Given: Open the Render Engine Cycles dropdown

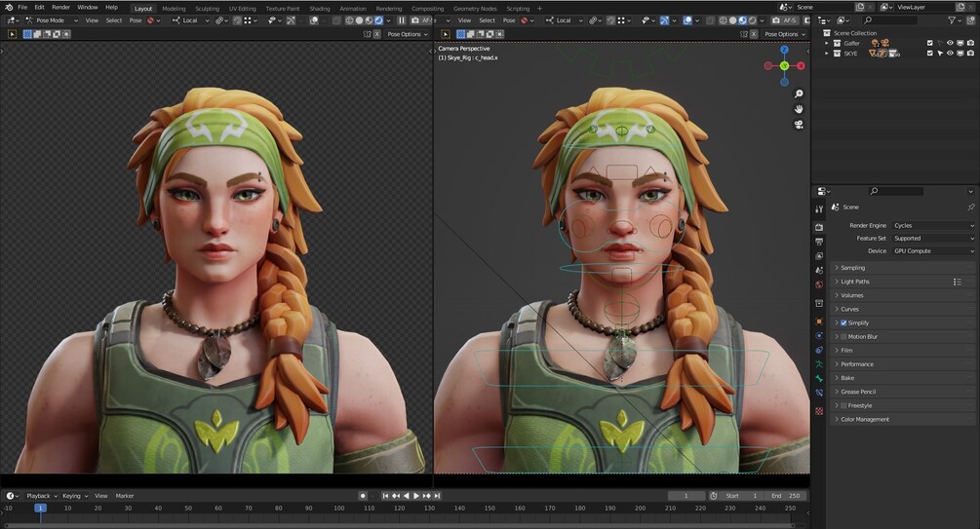Looking at the screenshot, I should (x=933, y=225).
